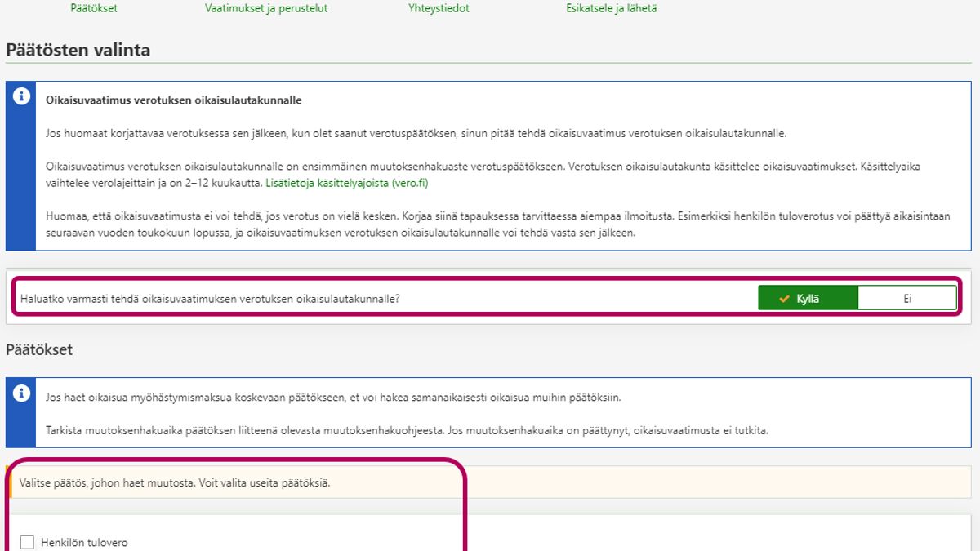Click info icon in Oikaisuvaatimus notice box
This screenshot has width=980, height=551.
(x=21, y=96)
